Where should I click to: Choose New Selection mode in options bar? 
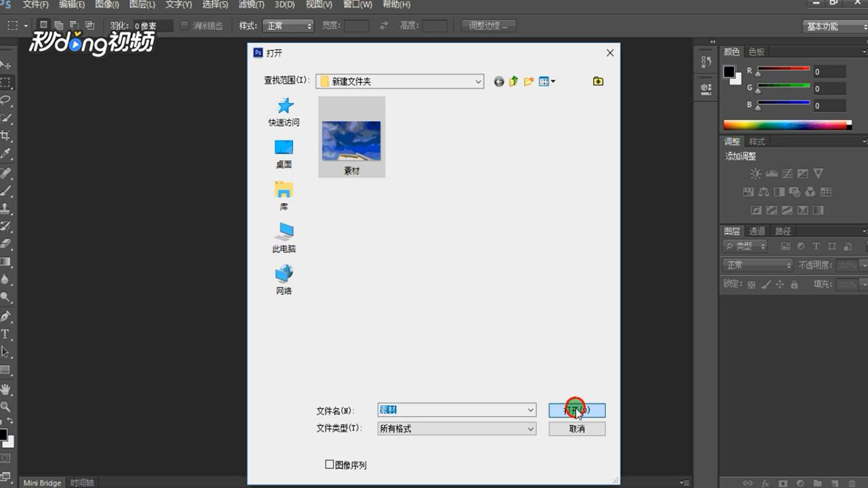click(x=43, y=26)
